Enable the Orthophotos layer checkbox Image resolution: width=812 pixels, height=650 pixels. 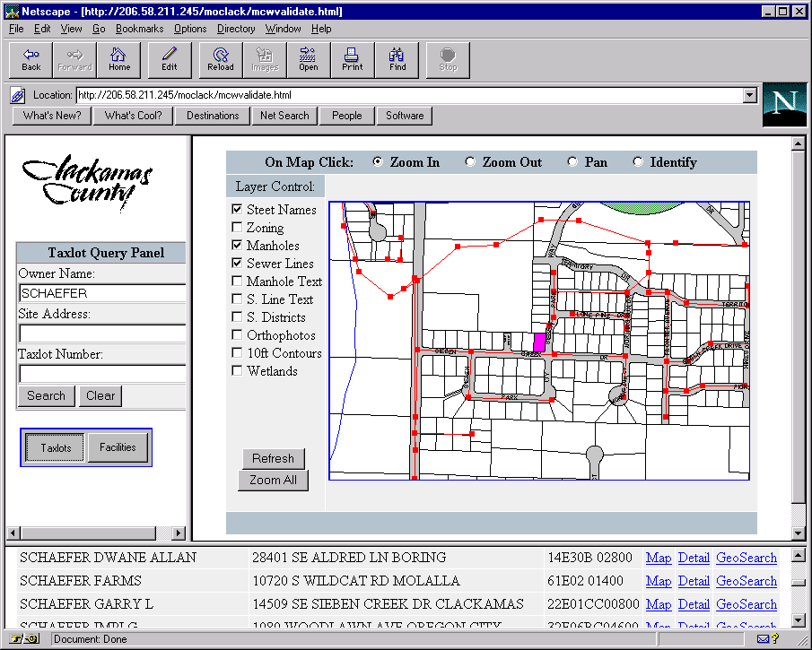[237, 334]
